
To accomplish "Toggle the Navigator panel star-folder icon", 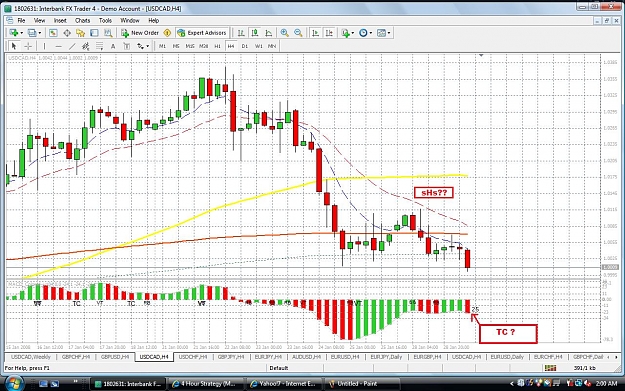I will tap(81, 33).
